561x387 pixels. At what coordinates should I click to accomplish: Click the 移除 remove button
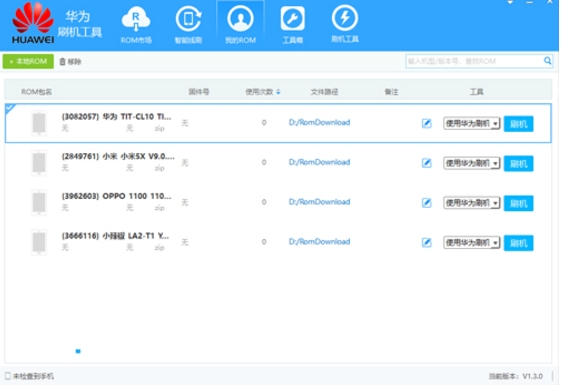(70, 62)
